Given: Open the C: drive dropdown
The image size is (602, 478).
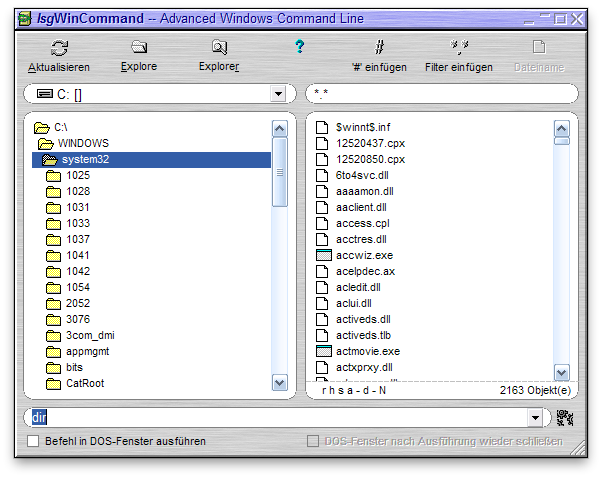Looking at the screenshot, I should (x=278, y=94).
